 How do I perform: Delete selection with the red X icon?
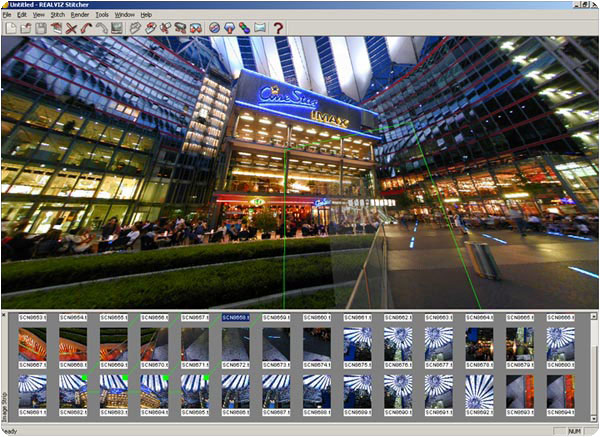click(x=71, y=28)
